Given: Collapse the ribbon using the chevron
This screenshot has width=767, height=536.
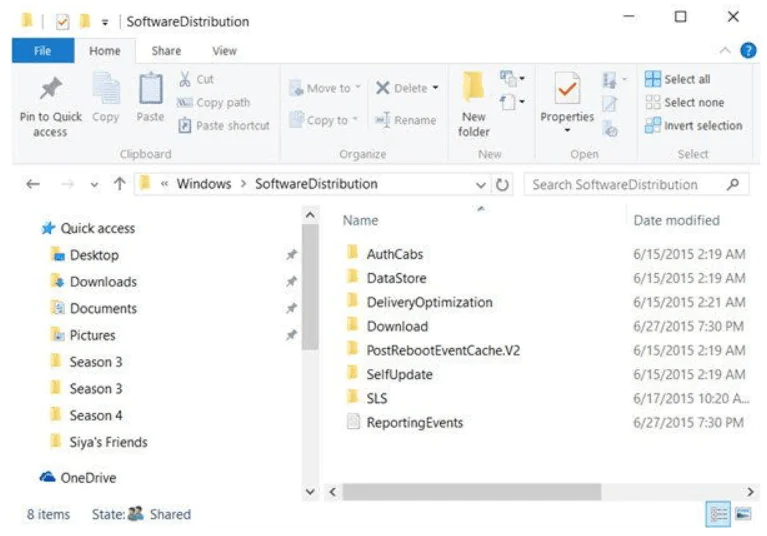Looking at the screenshot, I should [x=725, y=51].
